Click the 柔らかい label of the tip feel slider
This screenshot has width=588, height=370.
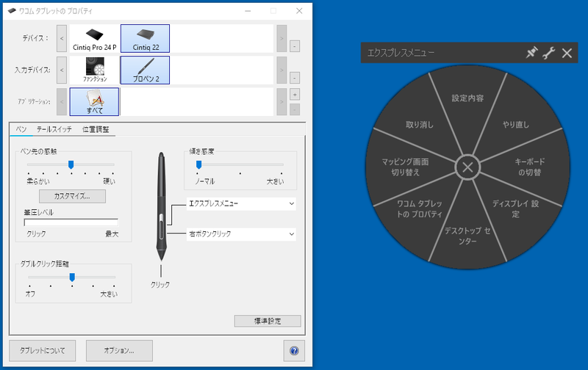[x=38, y=181]
